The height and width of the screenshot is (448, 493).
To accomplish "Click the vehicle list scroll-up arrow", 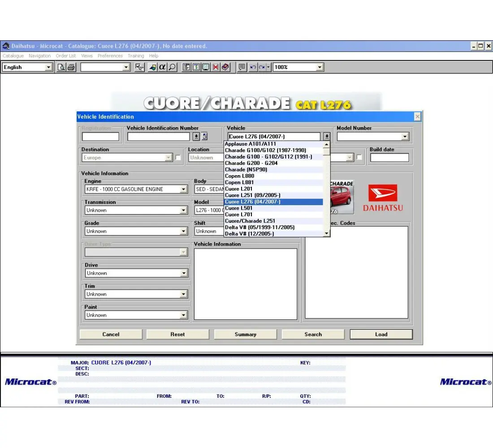I will [326, 145].
